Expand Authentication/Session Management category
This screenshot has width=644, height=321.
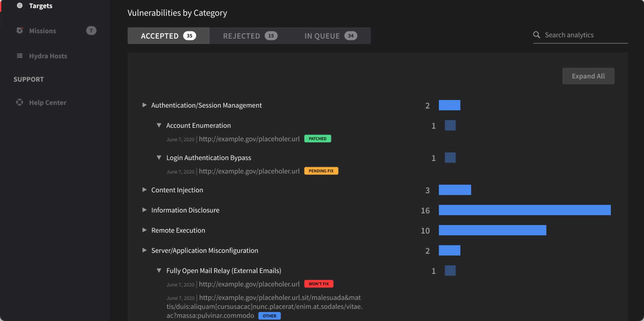(x=144, y=105)
